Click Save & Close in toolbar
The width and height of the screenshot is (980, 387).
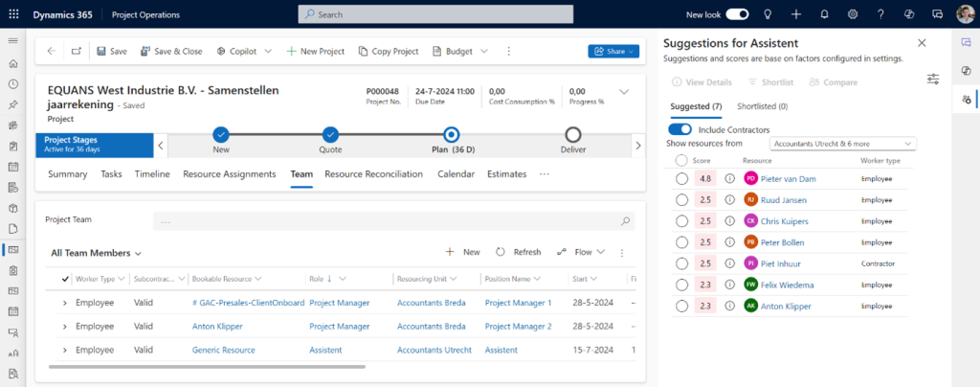point(171,52)
